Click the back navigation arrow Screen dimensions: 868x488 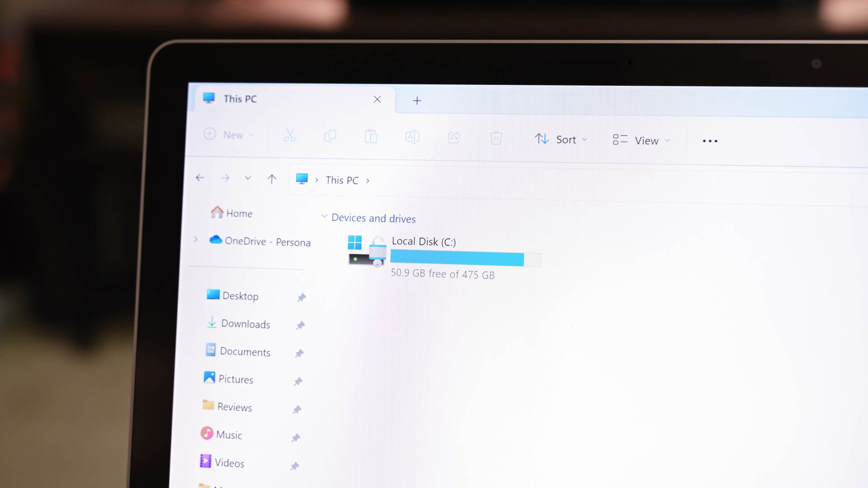coord(200,178)
